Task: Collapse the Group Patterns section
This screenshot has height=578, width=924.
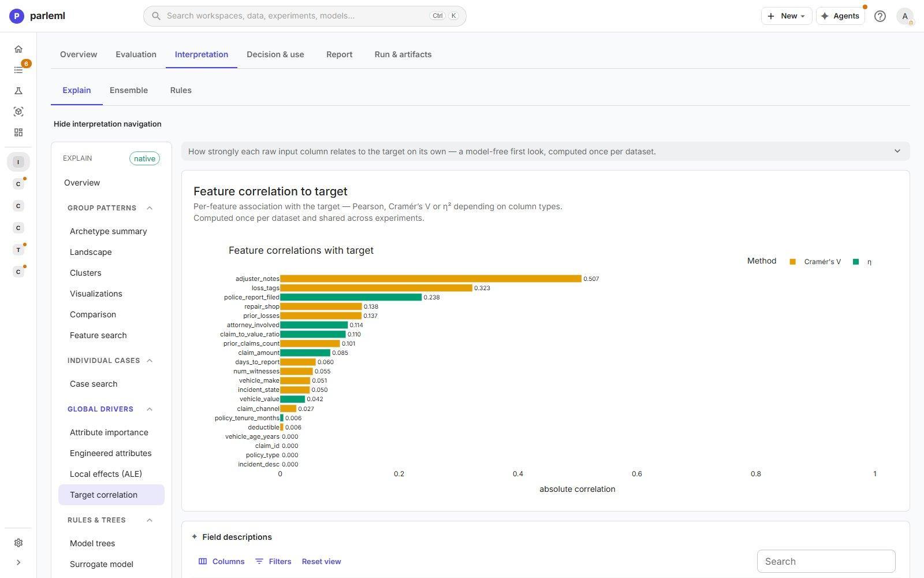Action: tap(150, 208)
